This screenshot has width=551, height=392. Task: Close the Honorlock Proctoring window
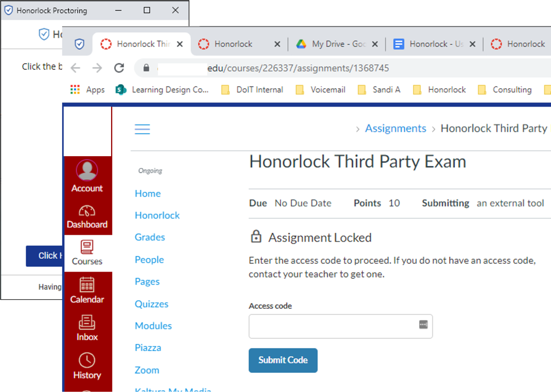click(x=175, y=10)
